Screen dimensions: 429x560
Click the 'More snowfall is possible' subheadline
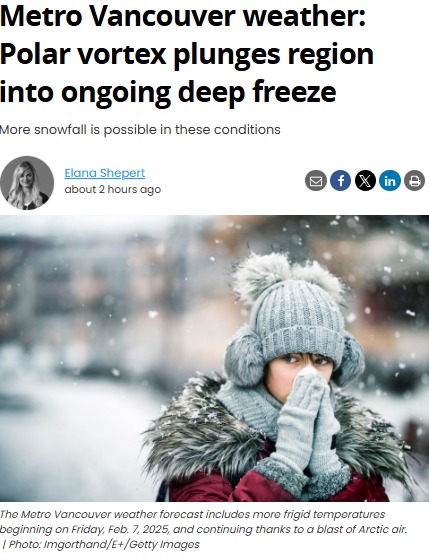coord(140,130)
